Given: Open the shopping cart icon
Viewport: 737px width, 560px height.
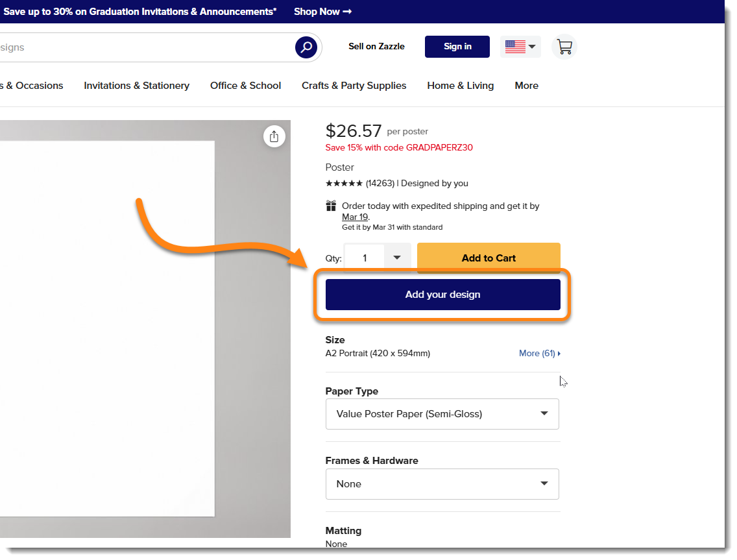Looking at the screenshot, I should pyautogui.click(x=564, y=47).
